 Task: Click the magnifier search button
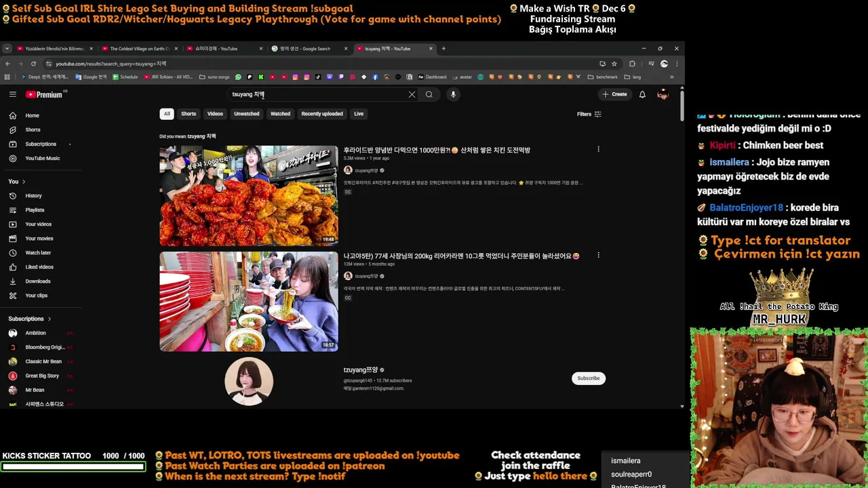tap(429, 94)
